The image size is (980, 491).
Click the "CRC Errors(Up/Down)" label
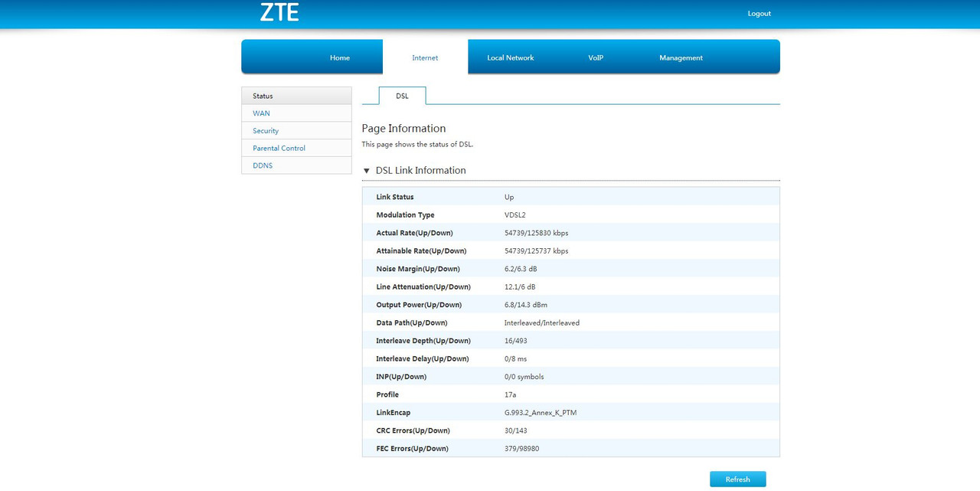tap(413, 430)
